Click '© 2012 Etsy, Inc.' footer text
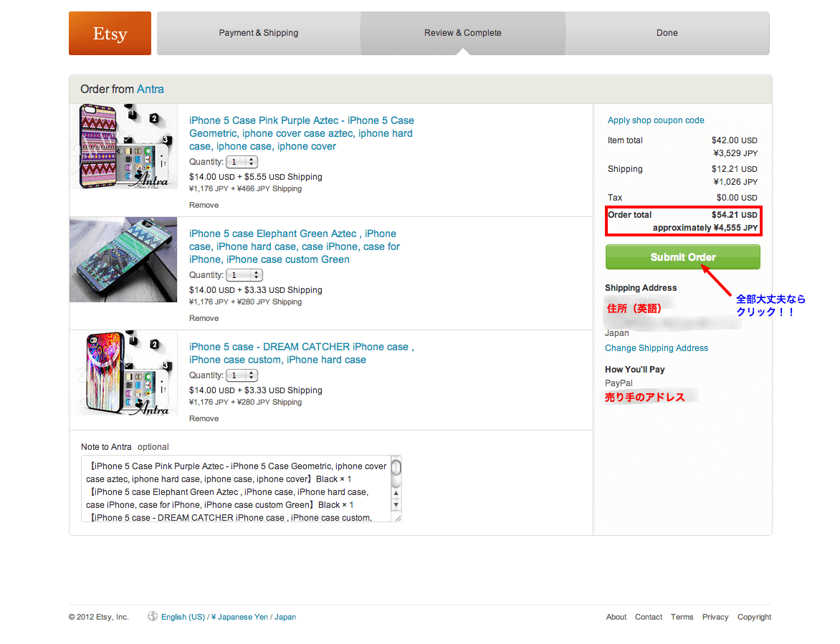Screen dimensions: 840x644 [x=99, y=617]
